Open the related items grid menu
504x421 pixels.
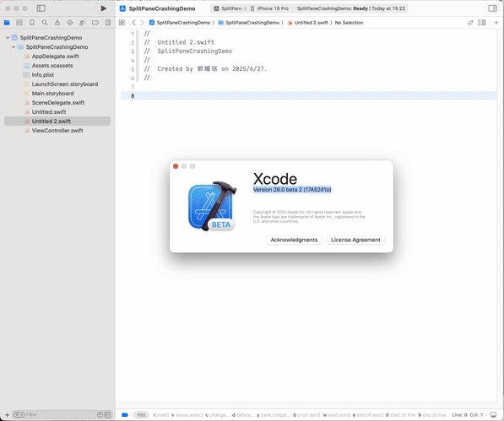tap(122, 23)
